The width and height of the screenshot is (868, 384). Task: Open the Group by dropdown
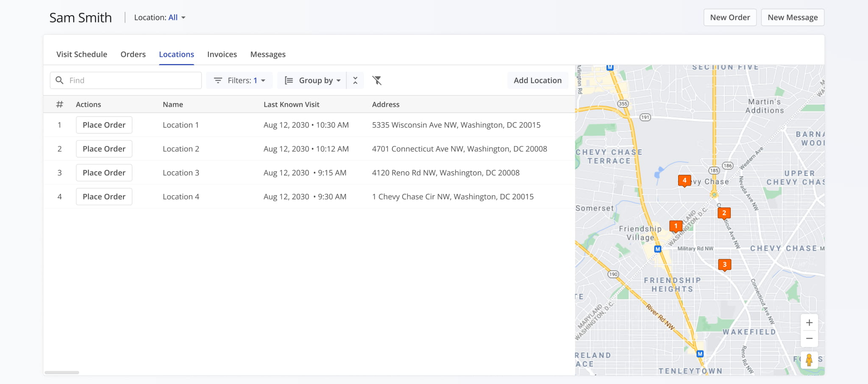[312, 80]
